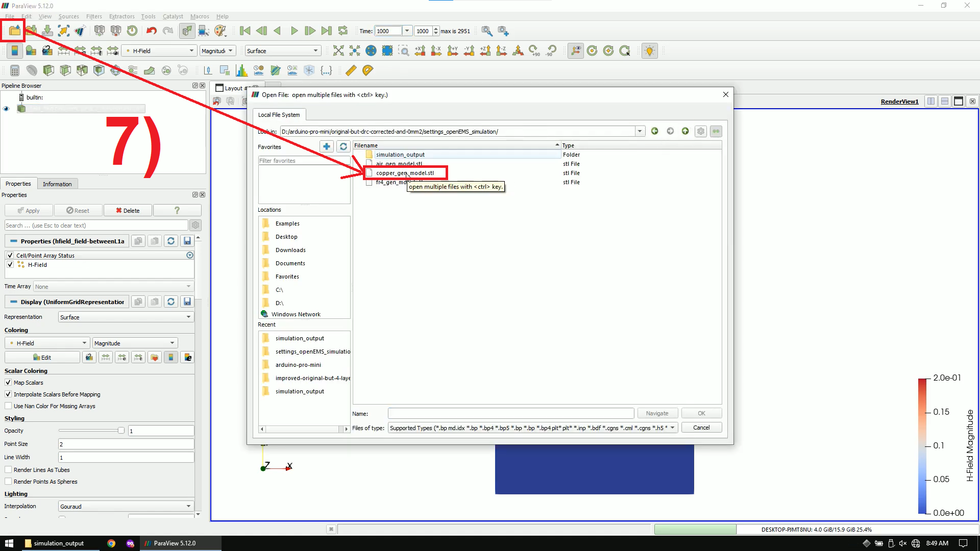
Task: Click the Cancel button in Open File dialog
Action: pos(701,427)
